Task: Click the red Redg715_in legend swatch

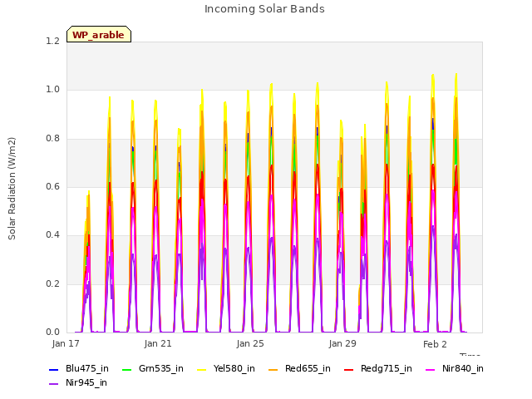Action: tap(349, 369)
